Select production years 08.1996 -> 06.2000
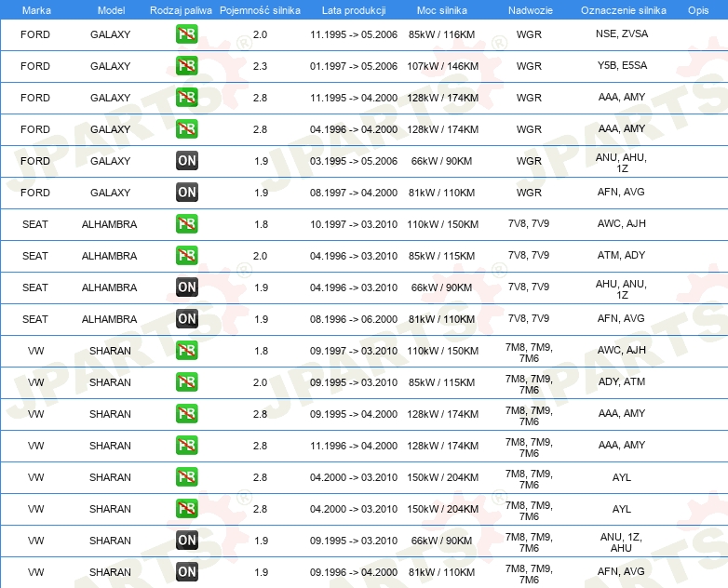728x588 pixels. [x=354, y=319]
